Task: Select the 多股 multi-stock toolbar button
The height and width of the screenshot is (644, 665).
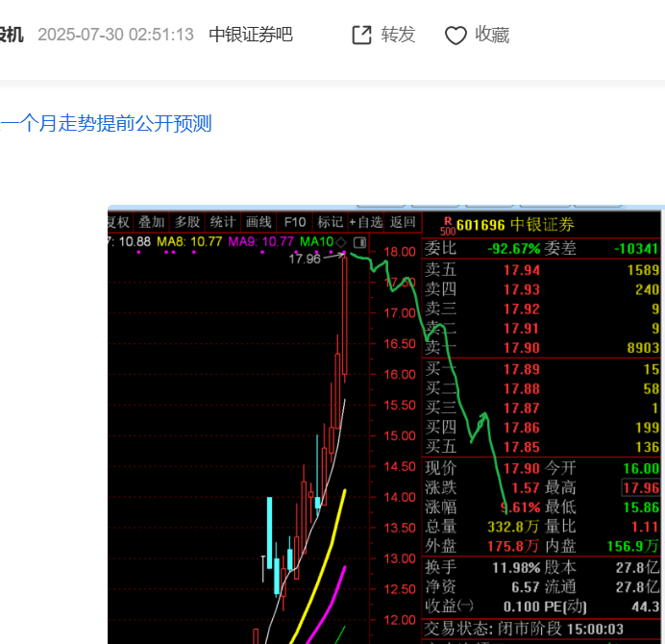Action: (x=187, y=222)
